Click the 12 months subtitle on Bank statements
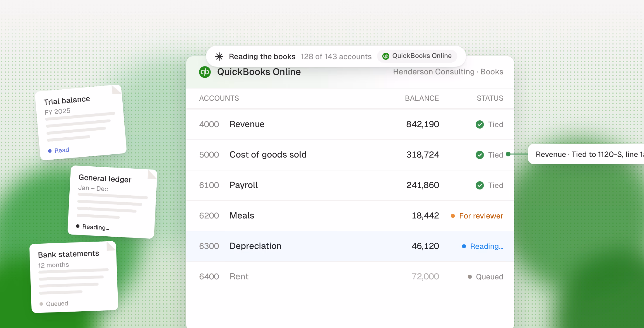This screenshot has width=644, height=328. point(54,265)
